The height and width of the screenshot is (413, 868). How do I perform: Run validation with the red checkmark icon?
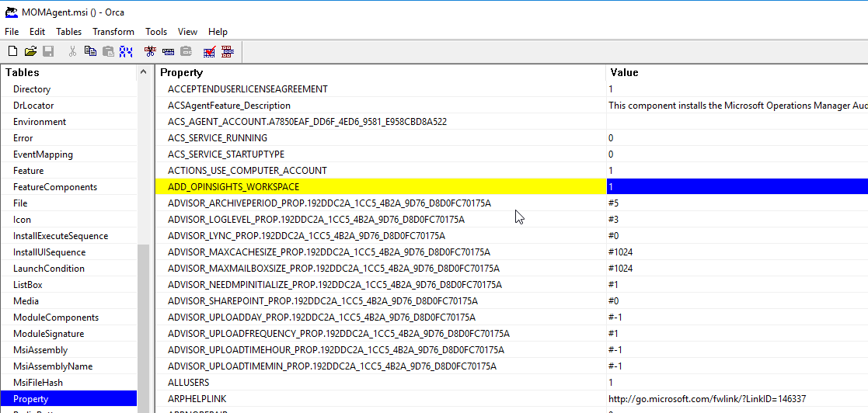coord(209,52)
